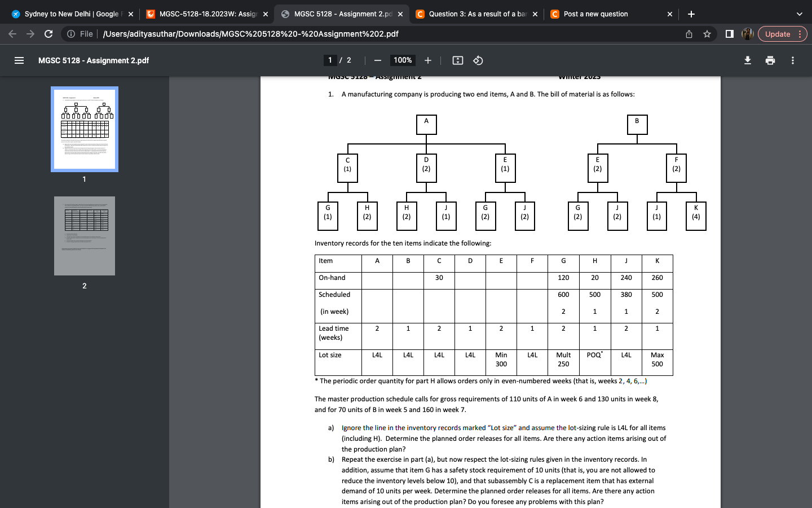The height and width of the screenshot is (508, 812).
Task: Expand the tab search chevron
Action: (798, 14)
